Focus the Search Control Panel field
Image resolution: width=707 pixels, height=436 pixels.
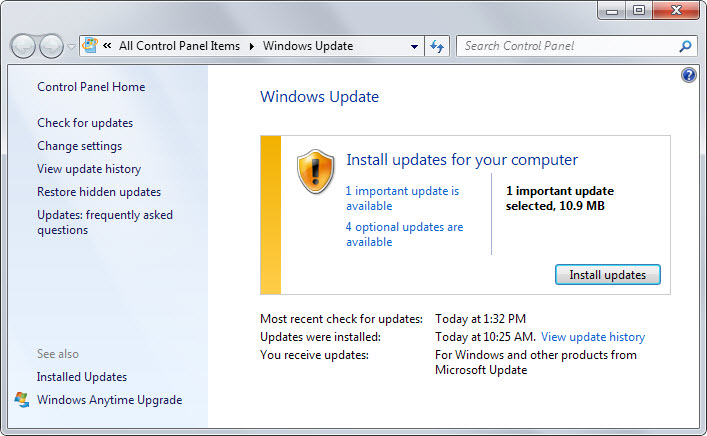568,46
